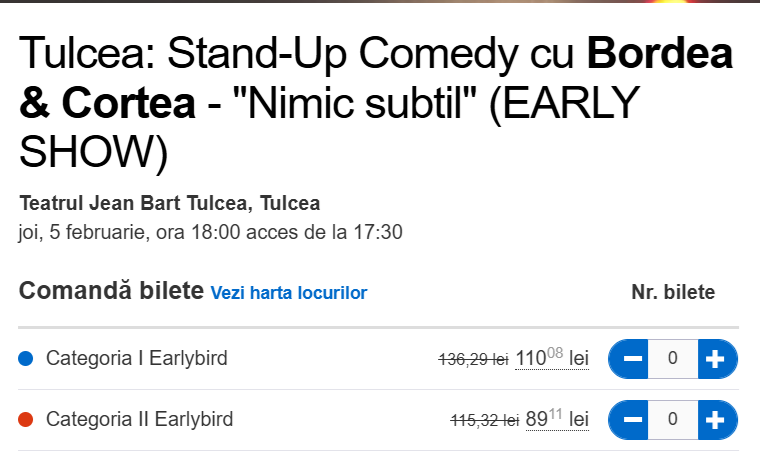This screenshot has height=459, width=760.
Task: Increase ticket count for Categoria I Earlybird
Action: pyautogui.click(x=714, y=359)
